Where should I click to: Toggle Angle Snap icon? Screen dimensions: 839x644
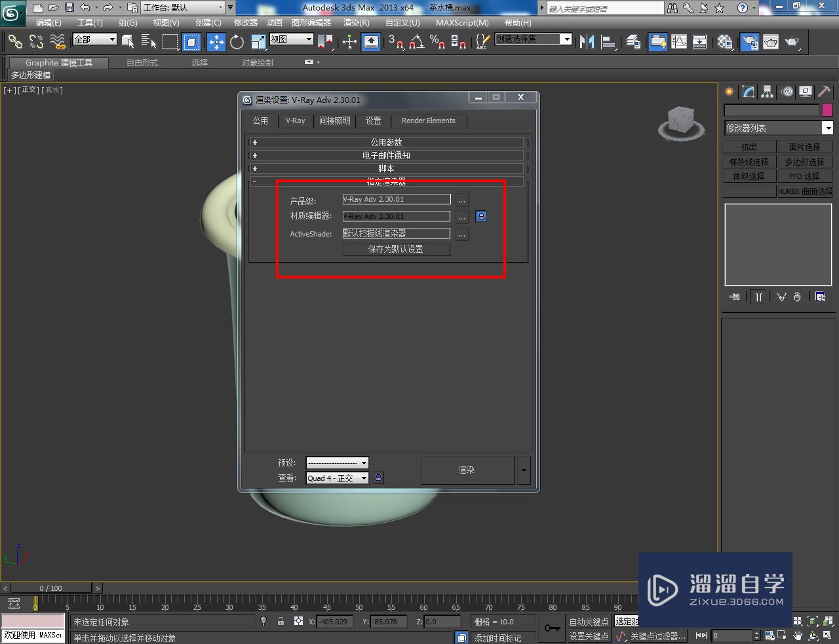point(416,42)
